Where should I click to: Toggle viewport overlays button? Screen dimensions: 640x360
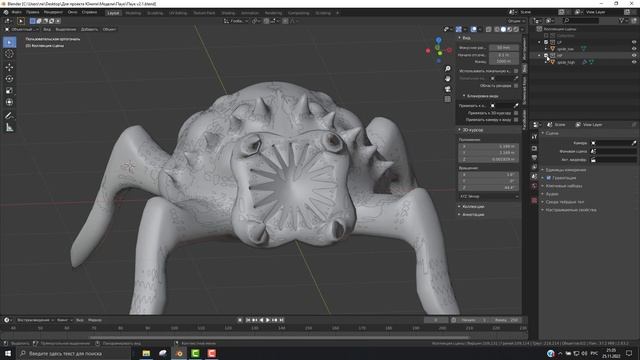[473, 29]
